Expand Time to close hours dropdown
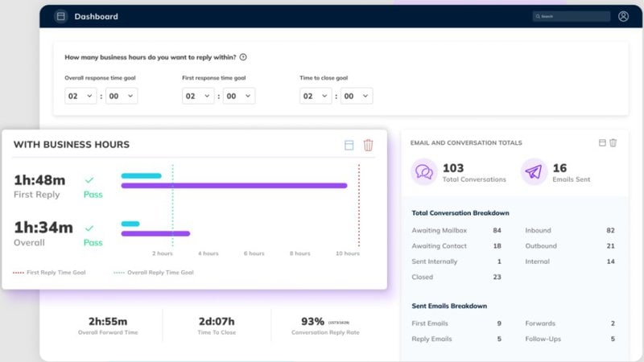Image resolution: width=644 pixels, height=362 pixels. 316,96
